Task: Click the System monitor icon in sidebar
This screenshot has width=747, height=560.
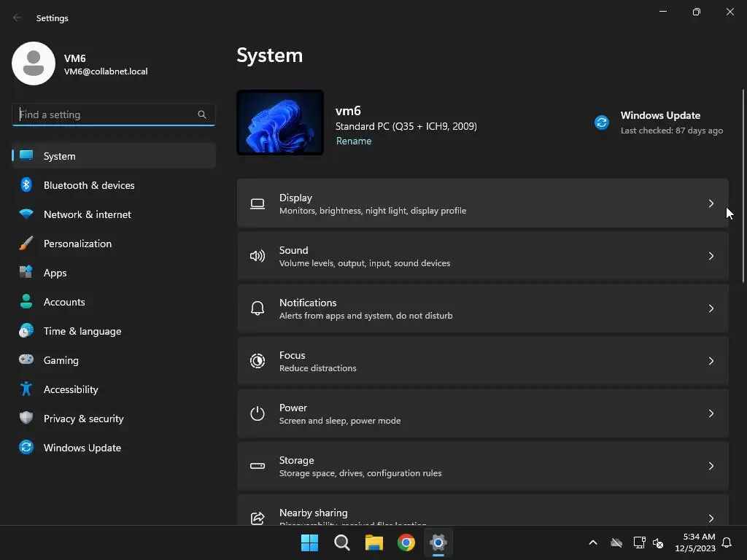Action: (26, 156)
